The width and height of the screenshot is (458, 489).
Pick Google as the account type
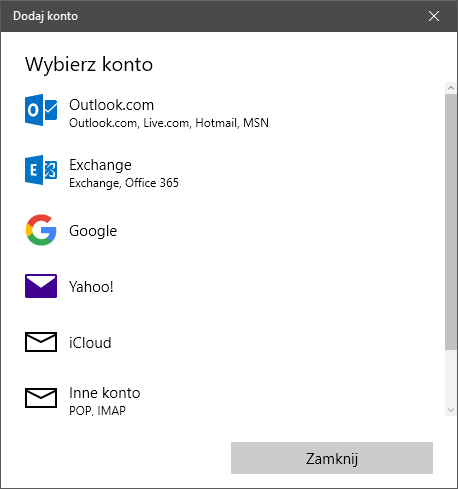click(93, 231)
